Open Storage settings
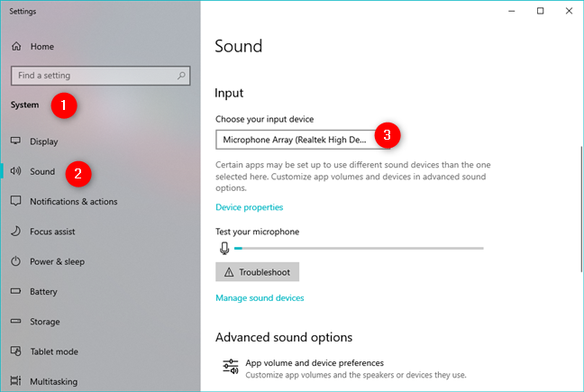Screen dimensions: 584x392 (45, 322)
